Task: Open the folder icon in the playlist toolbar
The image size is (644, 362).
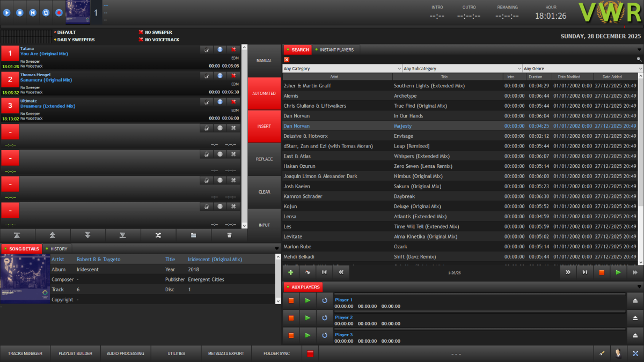Action: pyautogui.click(x=194, y=235)
